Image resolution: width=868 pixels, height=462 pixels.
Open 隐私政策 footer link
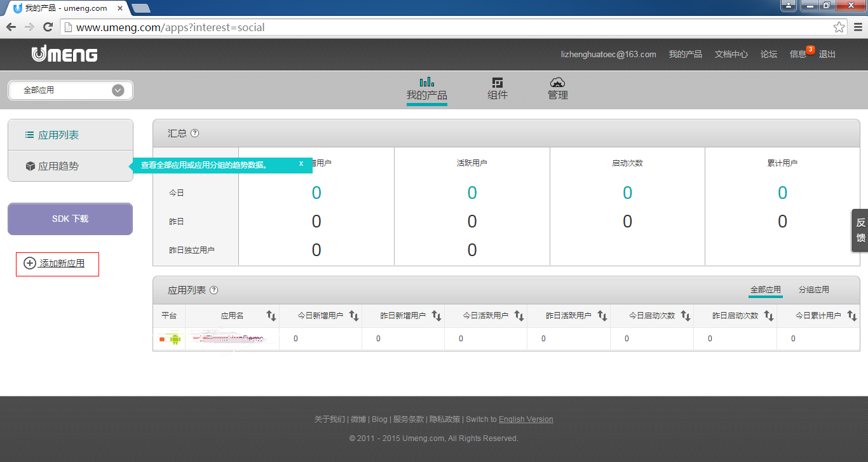pyautogui.click(x=445, y=419)
